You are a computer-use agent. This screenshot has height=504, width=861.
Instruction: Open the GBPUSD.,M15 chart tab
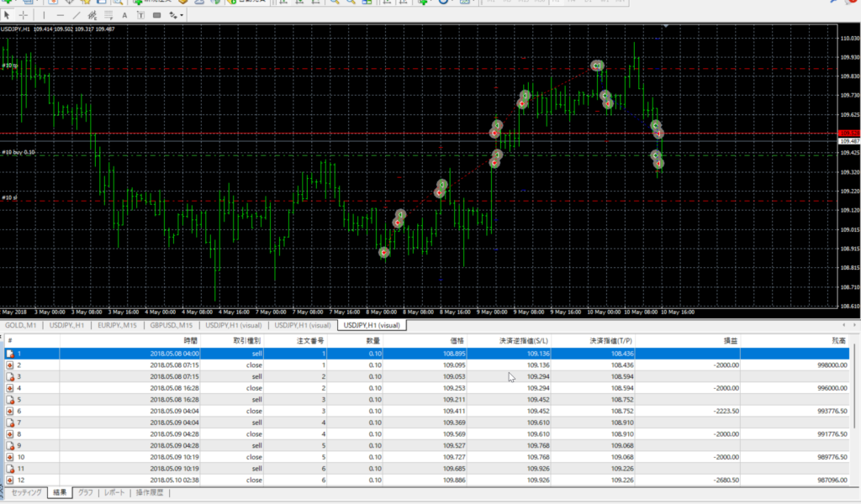tap(171, 325)
